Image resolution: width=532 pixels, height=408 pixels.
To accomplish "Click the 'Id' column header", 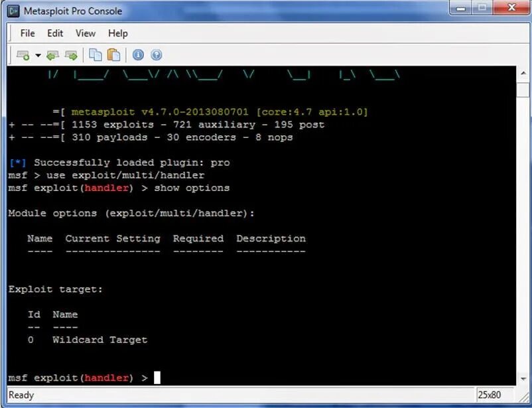I will (x=34, y=314).
